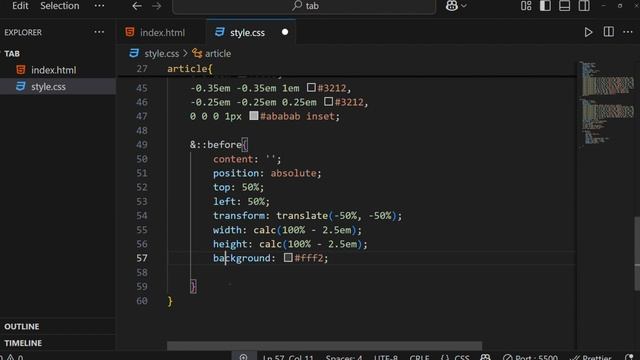Open the Selection menu
Screen dimensions: 640x360
pyautogui.click(x=60, y=6)
